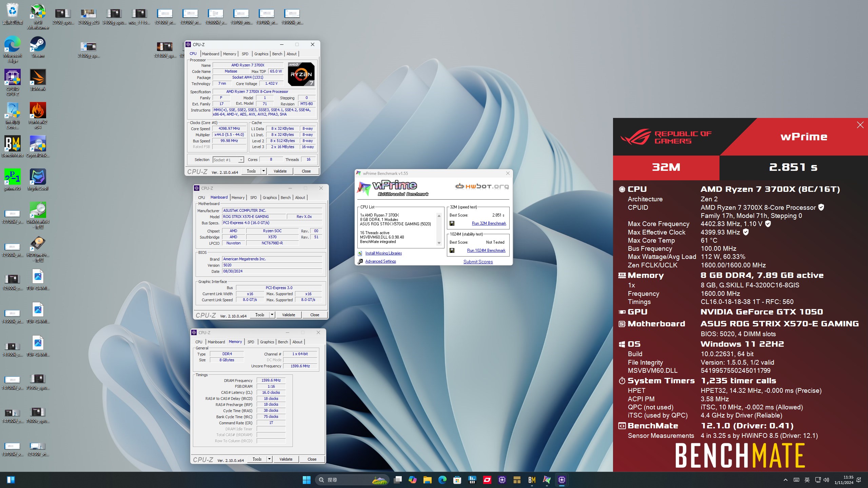This screenshot has width=868, height=488.
Task: Launch FurMark2 x64 desktop icon
Action: coord(38,116)
